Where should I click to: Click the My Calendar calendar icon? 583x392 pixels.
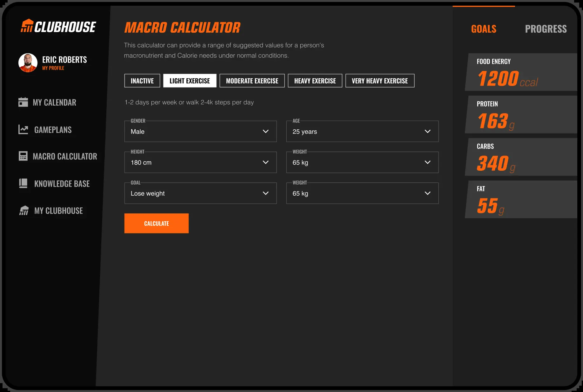pos(23,102)
